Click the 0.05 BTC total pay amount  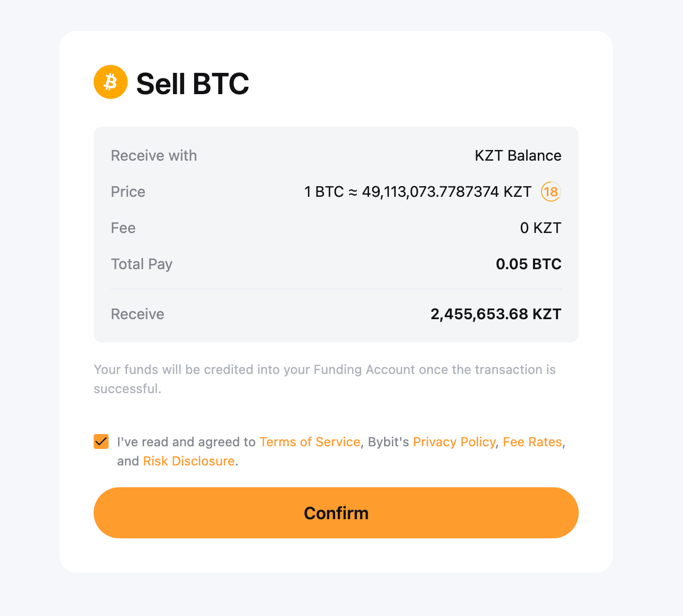click(528, 264)
